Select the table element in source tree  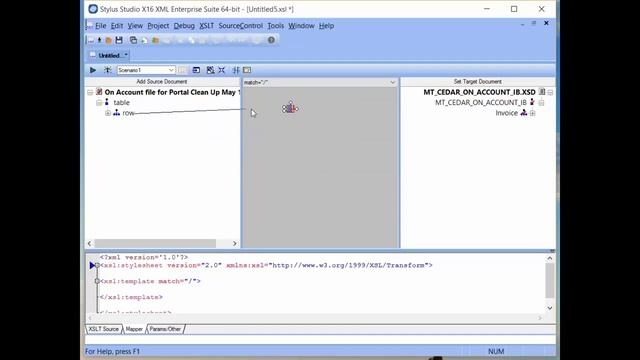coord(122,103)
